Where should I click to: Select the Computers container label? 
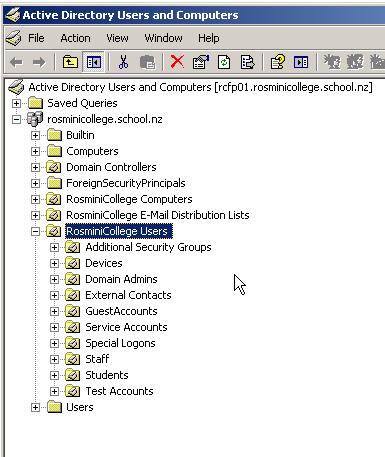[x=92, y=151]
